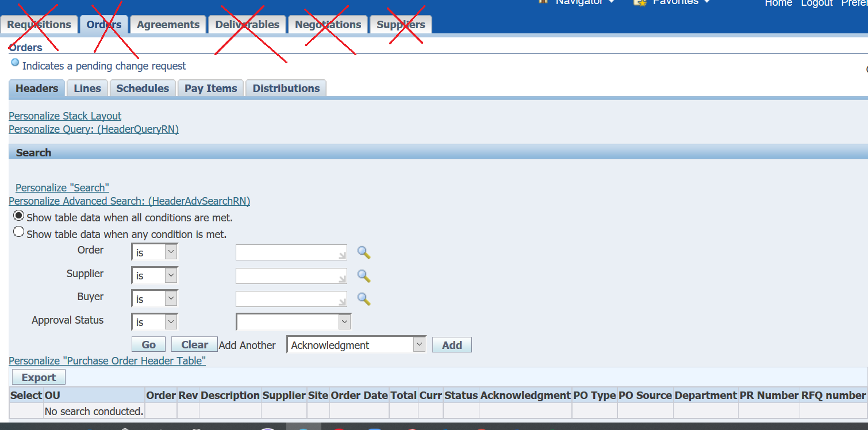Expand the Navigator menu arrow
The width and height of the screenshot is (868, 430).
point(610,2)
